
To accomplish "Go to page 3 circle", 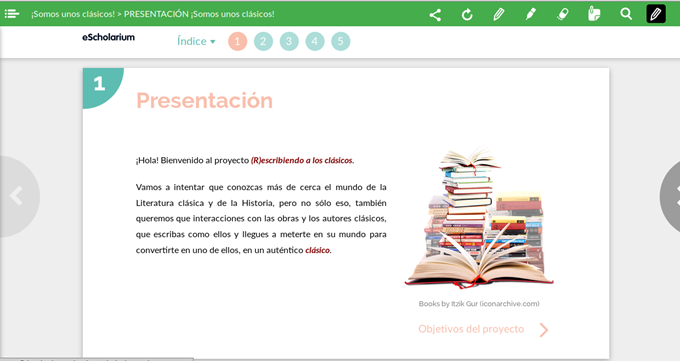I will click(289, 41).
